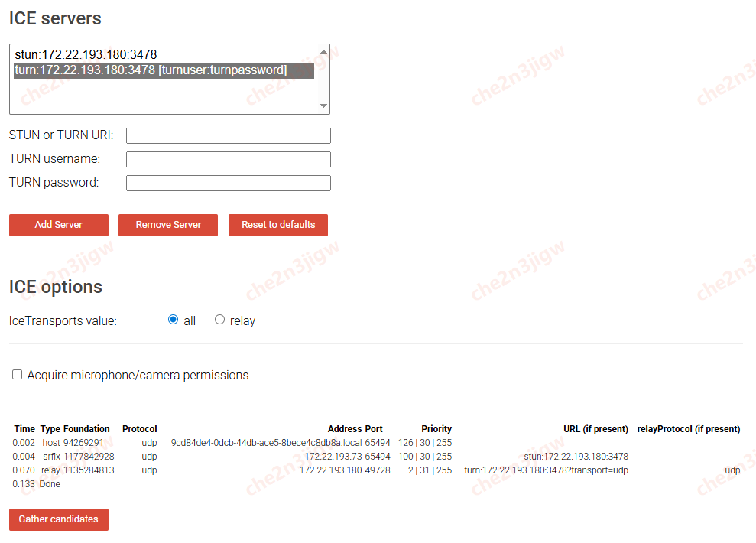
Task: Click the relayProtocol column header
Action: point(688,429)
